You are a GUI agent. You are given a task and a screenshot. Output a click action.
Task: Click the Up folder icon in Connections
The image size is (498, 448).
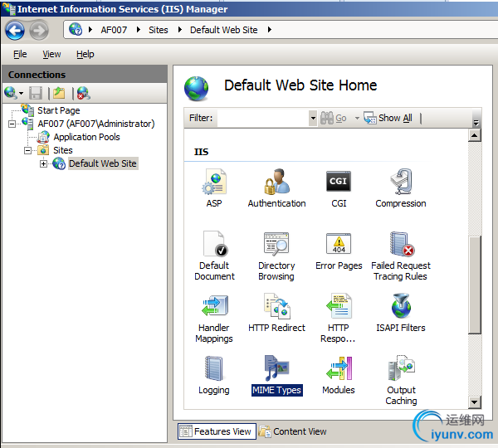coord(59,93)
